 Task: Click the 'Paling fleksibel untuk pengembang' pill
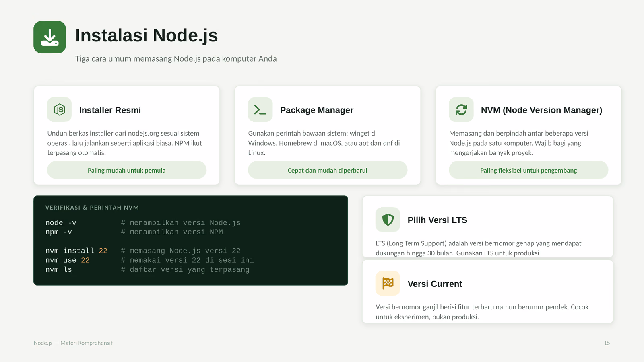(528, 170)
